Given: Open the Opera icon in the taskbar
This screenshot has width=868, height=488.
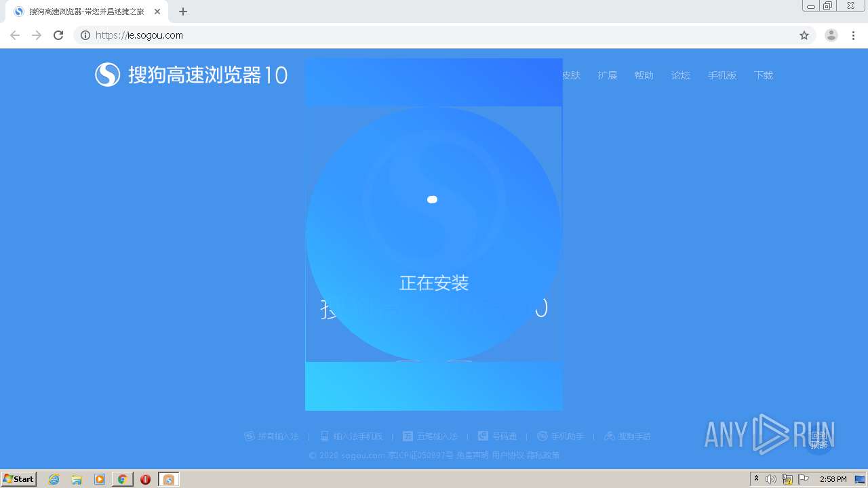Looking at the screenshot, I should click(145, 479).
